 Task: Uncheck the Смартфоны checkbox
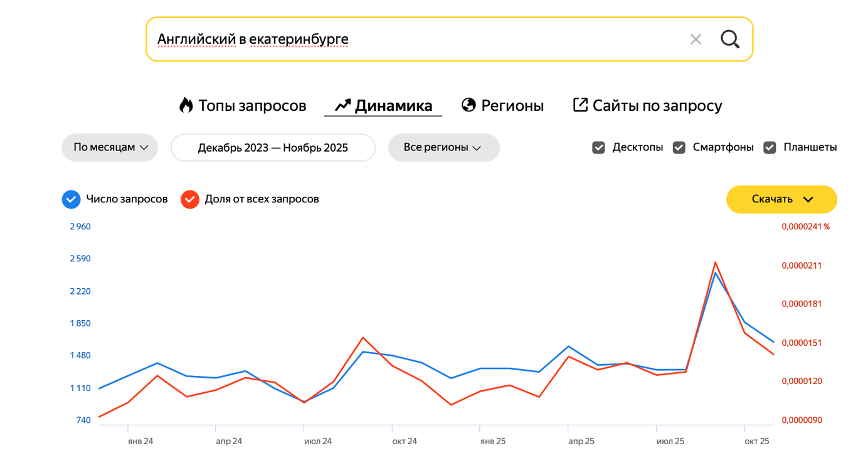click(x=679, y=148)
